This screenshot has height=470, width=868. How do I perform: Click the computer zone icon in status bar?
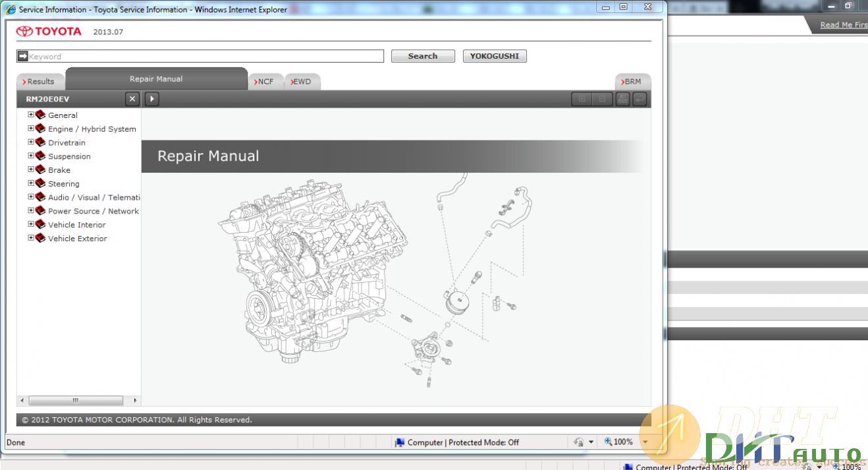pyautogui.click(x=399, y=442)
